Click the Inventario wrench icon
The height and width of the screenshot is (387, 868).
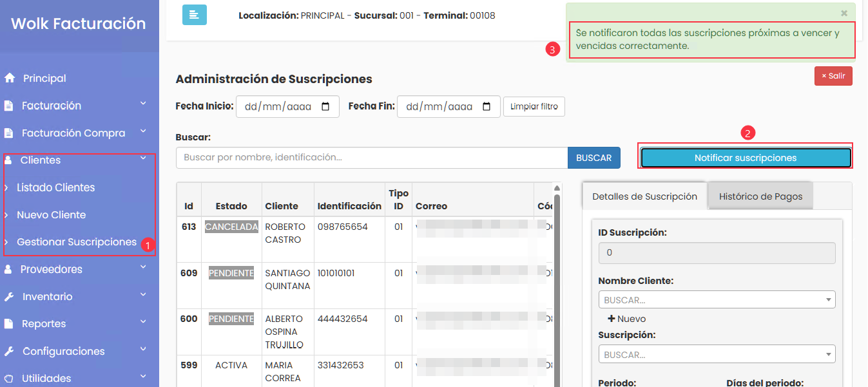[x=9, y=297]
